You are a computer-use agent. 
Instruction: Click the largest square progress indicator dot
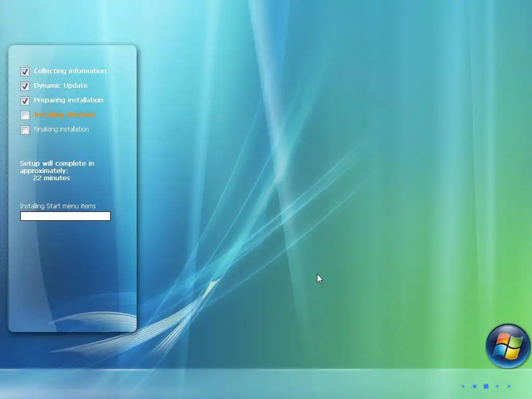[x=486, y=386]
